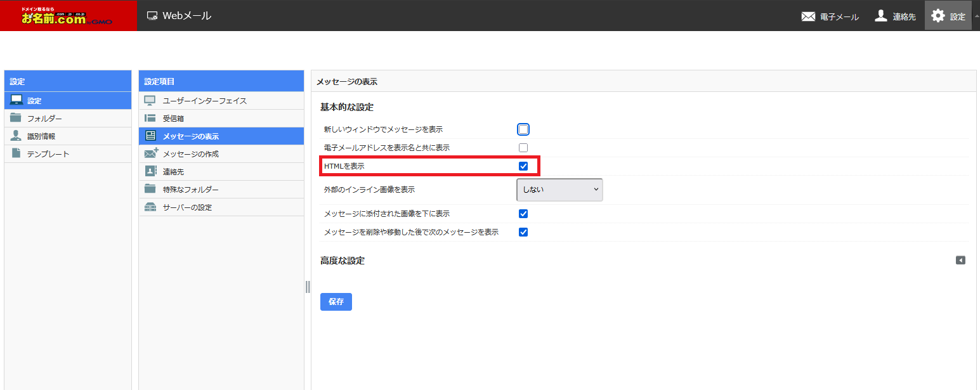Click the 連絡先 card icon in 設定項目
Screen dimensions: 980x390
pyautogui.click(x=150, y=171)
